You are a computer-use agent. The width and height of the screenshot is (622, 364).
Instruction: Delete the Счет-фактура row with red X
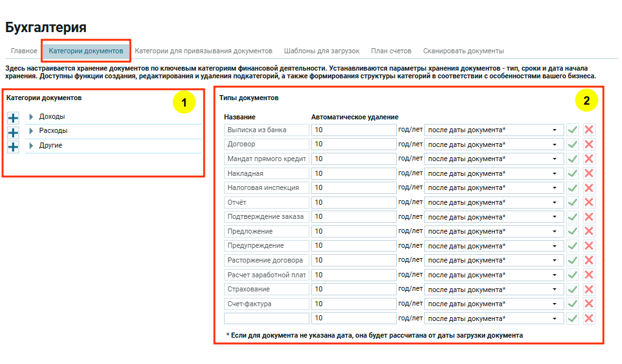589,304
